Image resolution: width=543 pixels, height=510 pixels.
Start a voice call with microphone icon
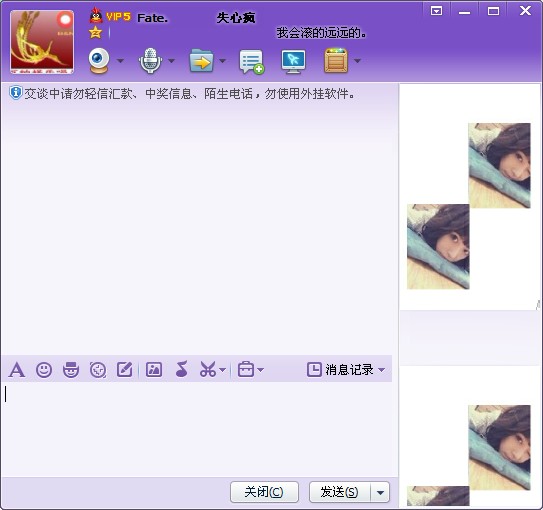[150, 61]
